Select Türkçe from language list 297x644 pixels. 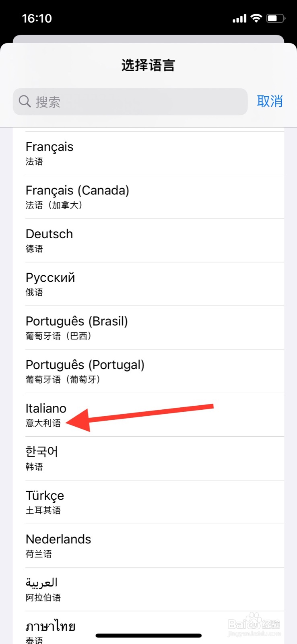coord(148,502)
